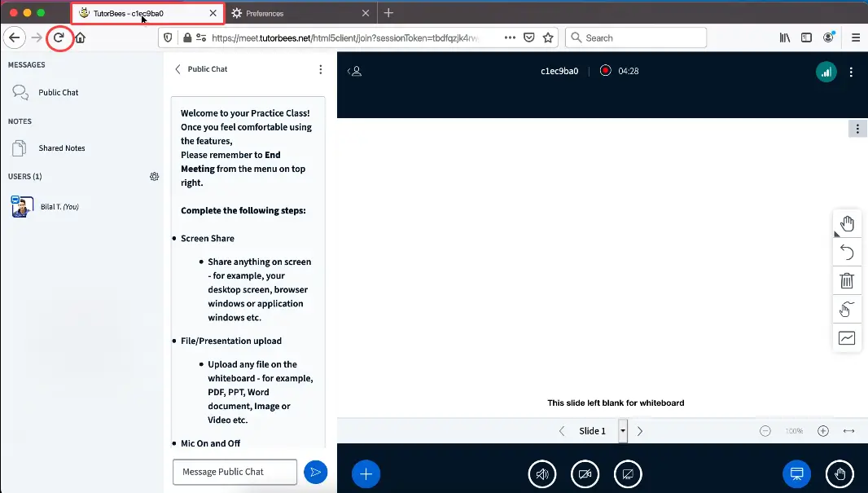
Task: Raise hand using bottom-right hand icon
Action: 840,473
